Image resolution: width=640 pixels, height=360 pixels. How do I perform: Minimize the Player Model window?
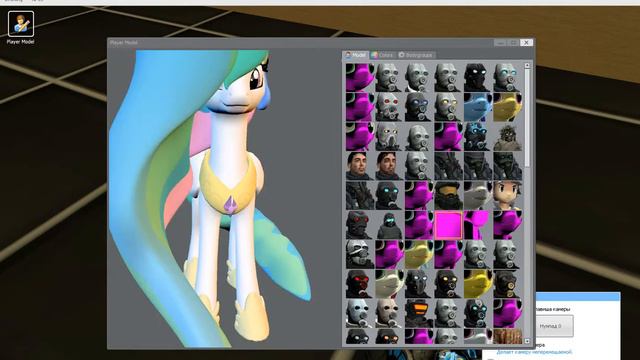pyautogui.click(x=500, y=42)
